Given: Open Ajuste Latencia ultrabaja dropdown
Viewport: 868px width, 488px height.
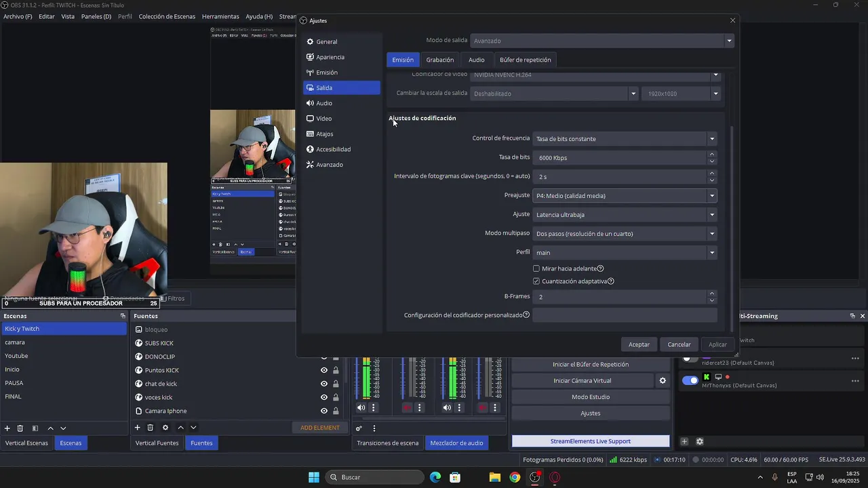Looking at the screenshot, I should click(x=625, y=215).
